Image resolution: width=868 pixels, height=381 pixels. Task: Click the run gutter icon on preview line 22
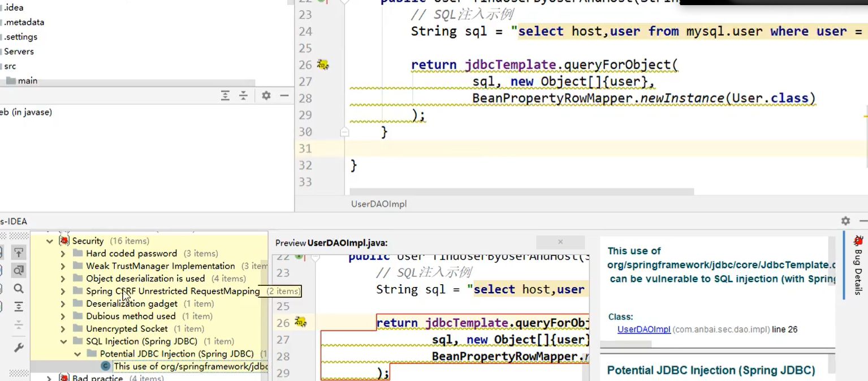[299, 256]
